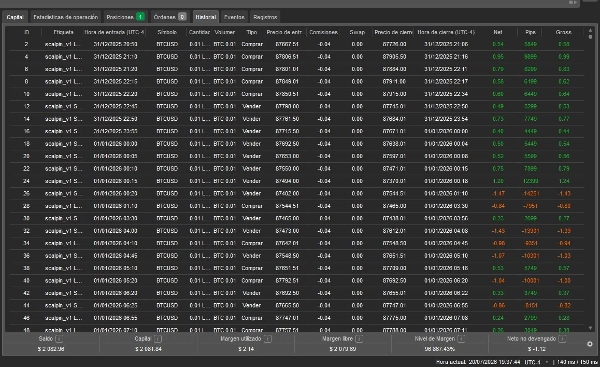Sort by the Volumen column header
The height and width of the screenshot is (367, 600).
(225, 32)
